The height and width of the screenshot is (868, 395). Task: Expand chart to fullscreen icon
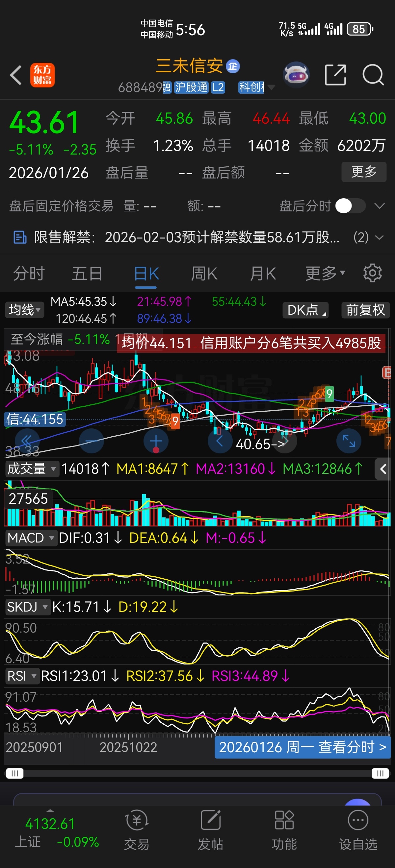349,441
